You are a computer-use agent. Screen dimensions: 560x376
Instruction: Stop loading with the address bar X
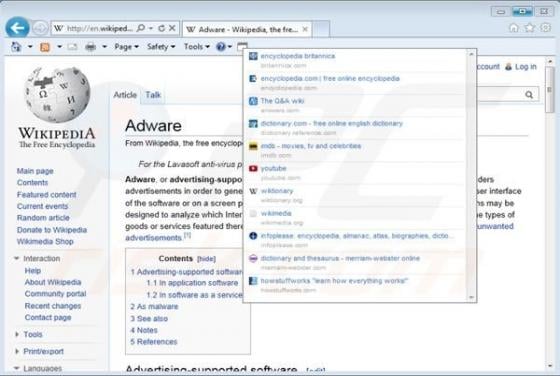pos(172,28)
